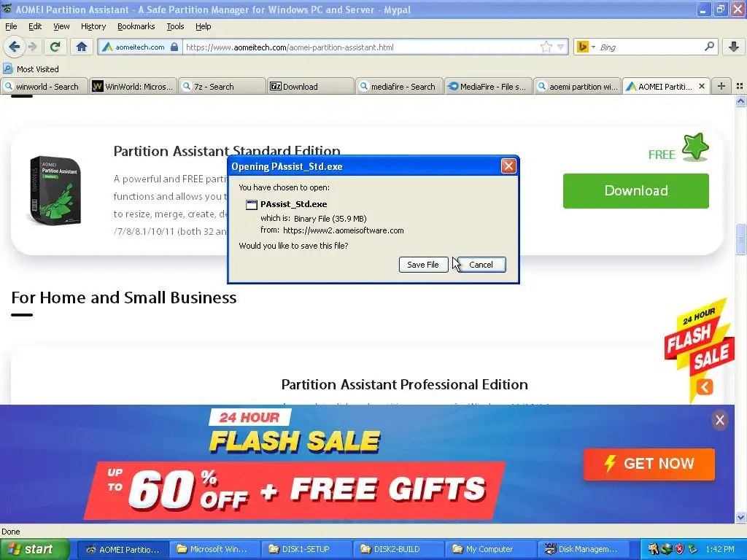Click Partition Assistant Professional Edition heading
The height and width of the screenshot is (560, 747).
tap(404, 384)
